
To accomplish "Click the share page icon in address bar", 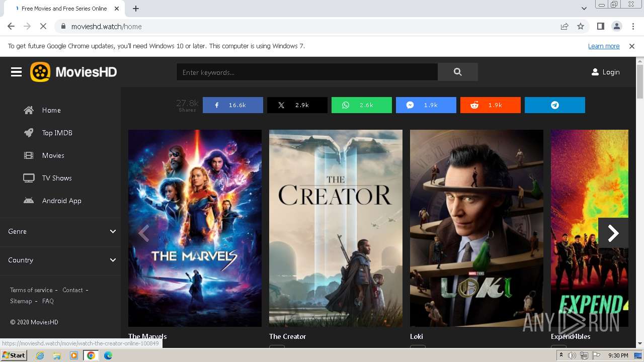I will 565,26.
